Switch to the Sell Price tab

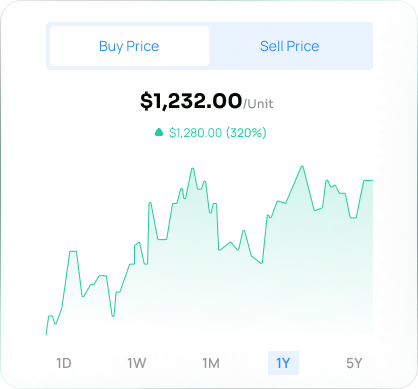(x=289, y=46)
